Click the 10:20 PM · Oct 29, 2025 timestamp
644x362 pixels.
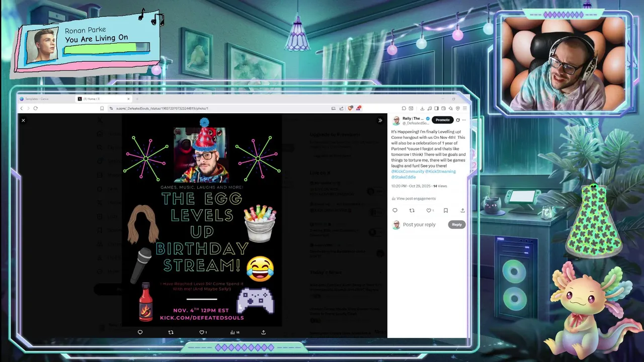click(x=411, y=186)
